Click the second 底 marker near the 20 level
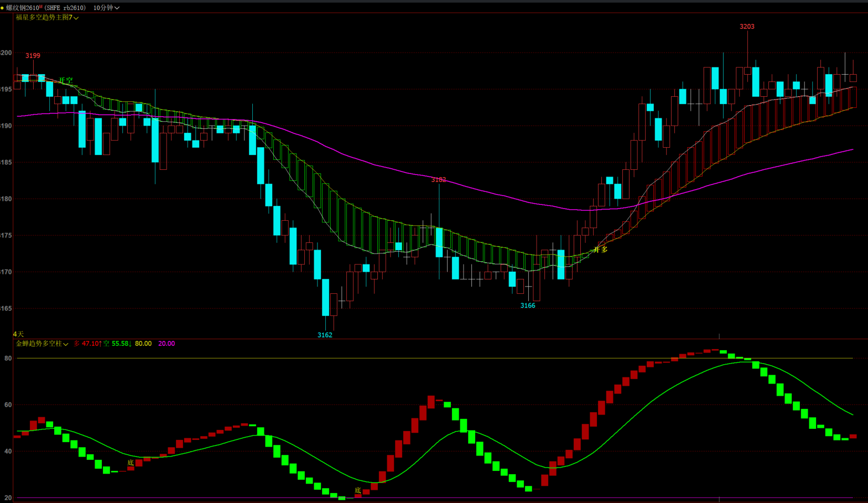868x503 pixels. (x=358, y=490)
